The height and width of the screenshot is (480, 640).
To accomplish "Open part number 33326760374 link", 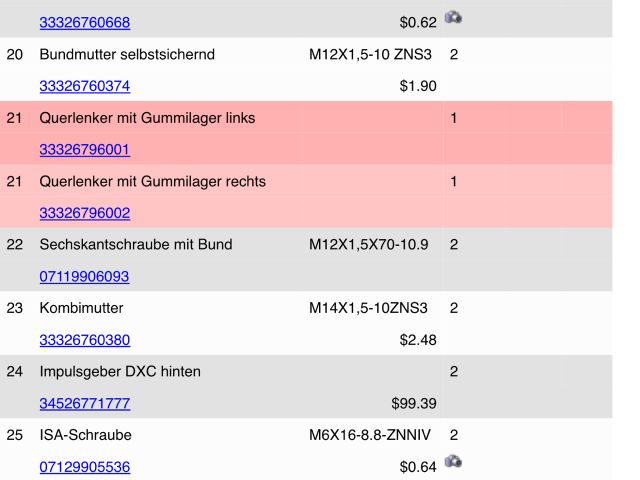I will point(84,87).
